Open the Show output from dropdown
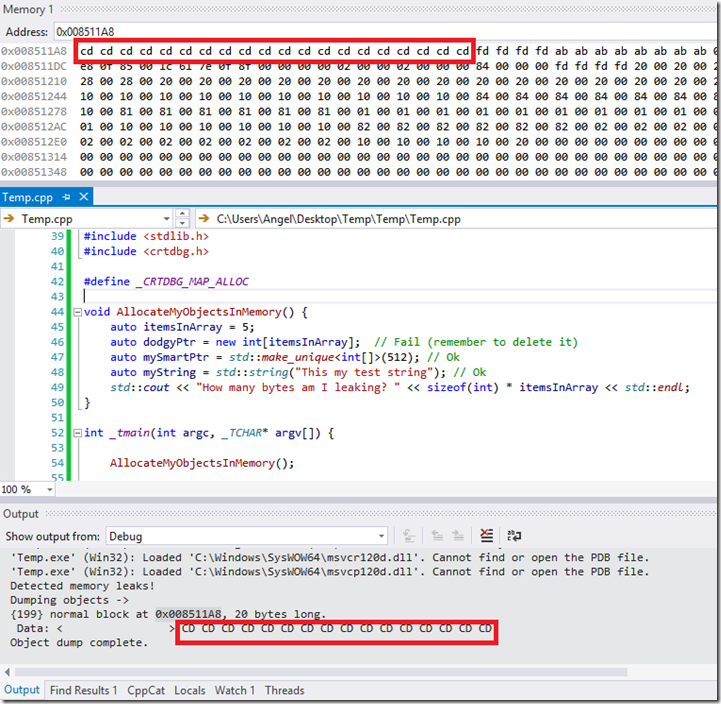Image resolution: width=721 pixels, height=704 pixels. pyautogui.click(x=379, y=537)
